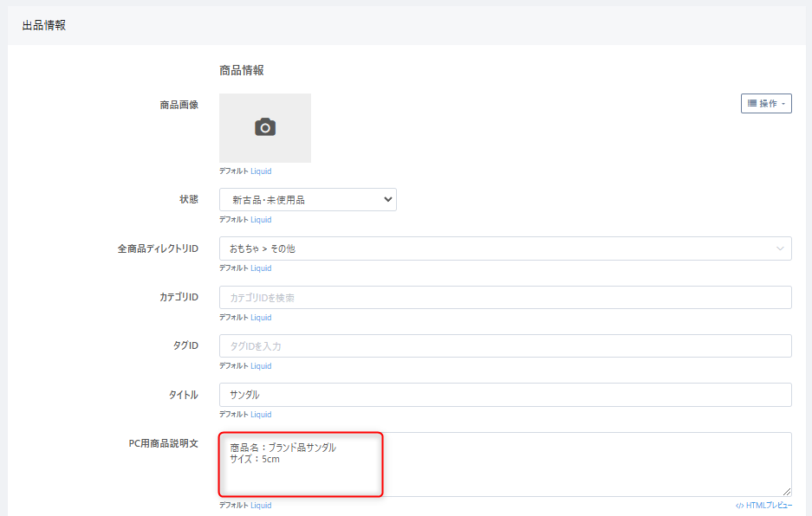
Task: Expand the 全商品ディレクトリID selector
Action: (505, 248)
